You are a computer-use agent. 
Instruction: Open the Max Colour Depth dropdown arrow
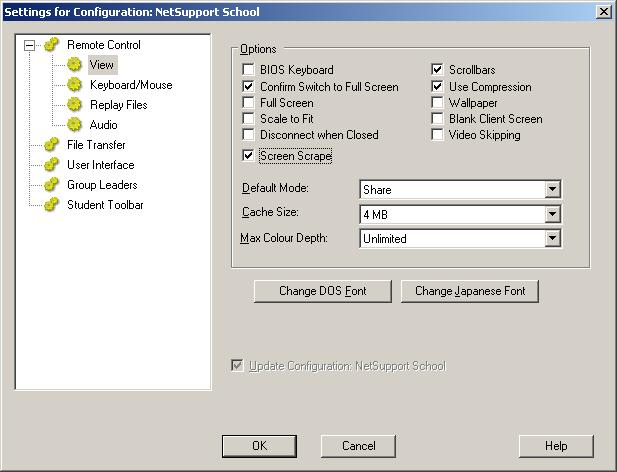point(552,238)
